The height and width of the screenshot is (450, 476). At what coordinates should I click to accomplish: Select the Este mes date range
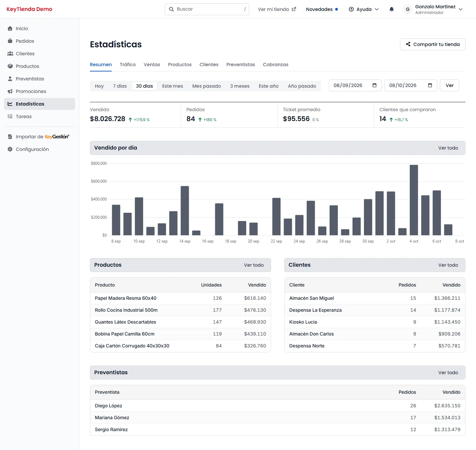pyautogui.click(x=173, y=86)
